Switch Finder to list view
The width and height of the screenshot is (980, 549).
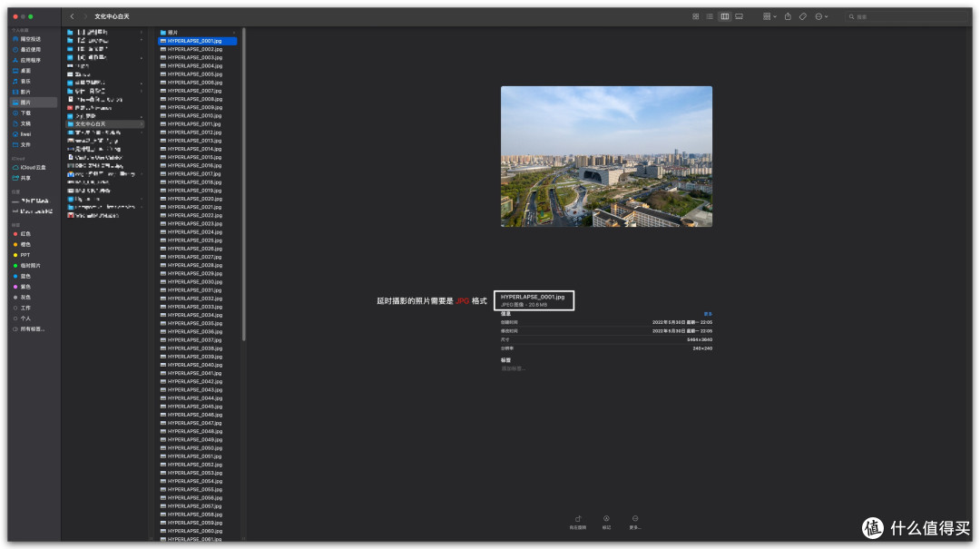(710, 17)
